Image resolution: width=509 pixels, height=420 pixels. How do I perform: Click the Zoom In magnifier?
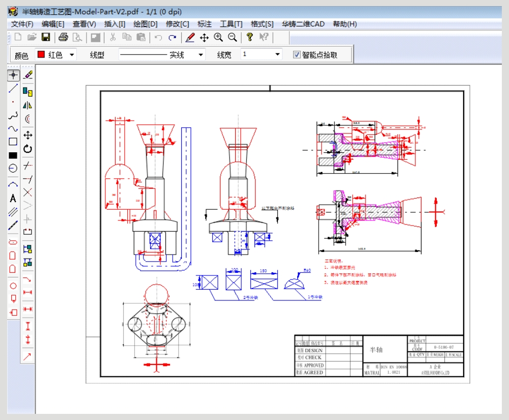click(218, 37)
